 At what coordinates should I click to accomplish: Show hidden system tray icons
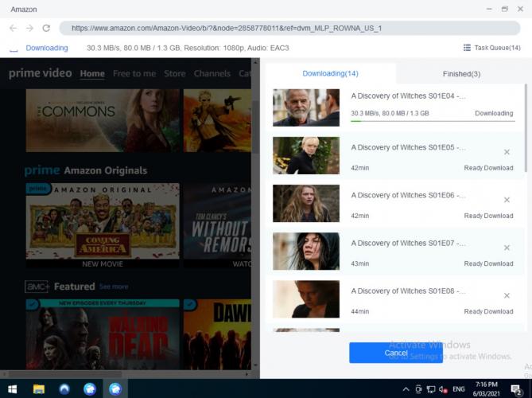pyautogui.click(x=406, y=389)
